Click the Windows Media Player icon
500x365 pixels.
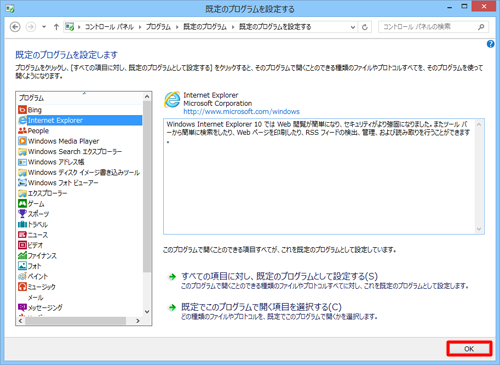[22, 141]
